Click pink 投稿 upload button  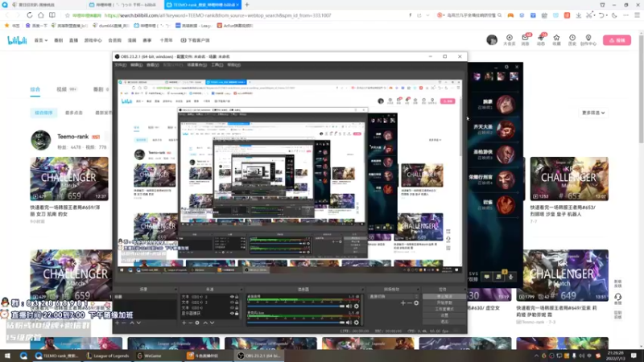pyautogui.click(x=617, y=40)
